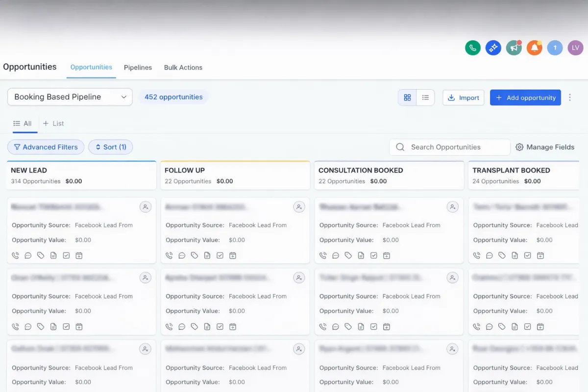This screenshot has height=392, width=588.
Task: Click assign-user icon on first New Lead card
Action: (145, 207)
